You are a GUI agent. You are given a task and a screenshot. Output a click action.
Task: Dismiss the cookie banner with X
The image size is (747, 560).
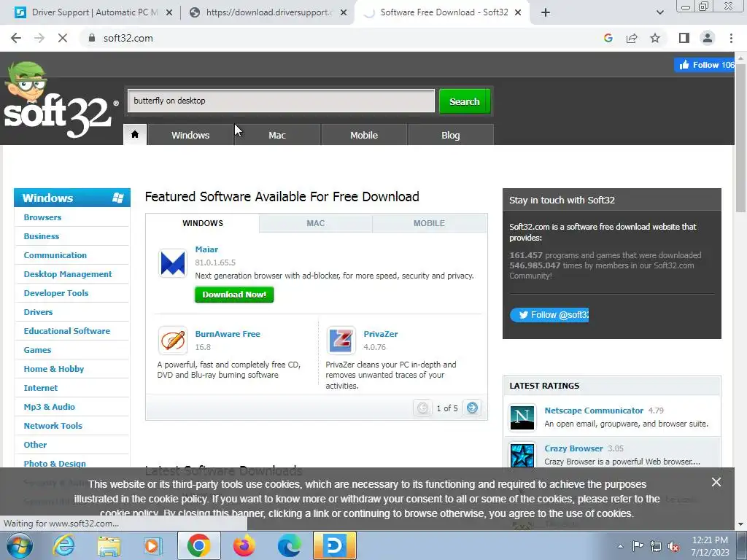(716, 483)
